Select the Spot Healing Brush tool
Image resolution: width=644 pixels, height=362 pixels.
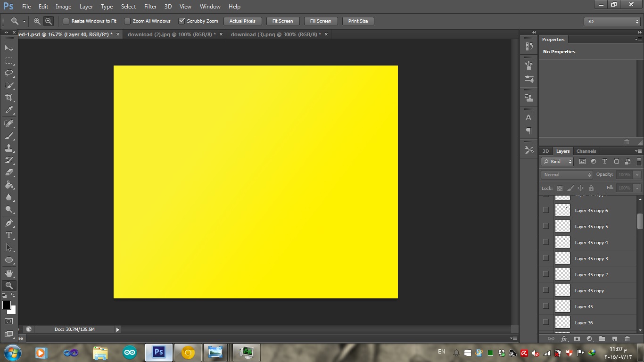[9, 123]
